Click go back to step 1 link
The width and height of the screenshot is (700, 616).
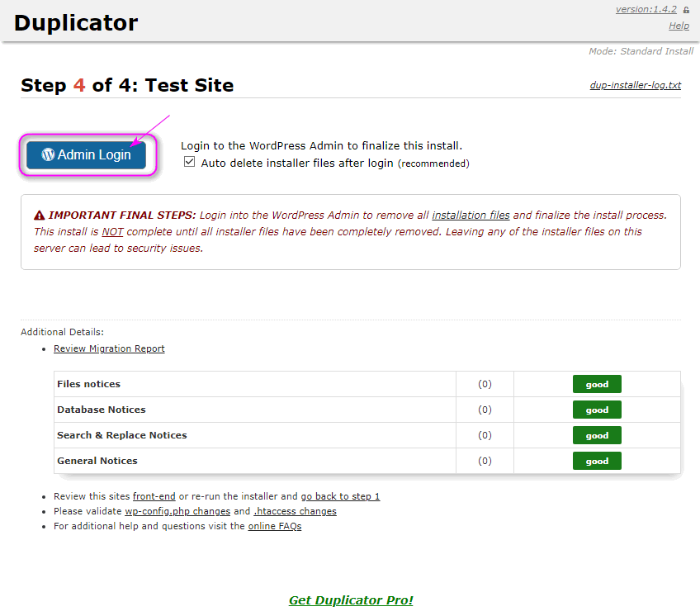pos(340,496)
